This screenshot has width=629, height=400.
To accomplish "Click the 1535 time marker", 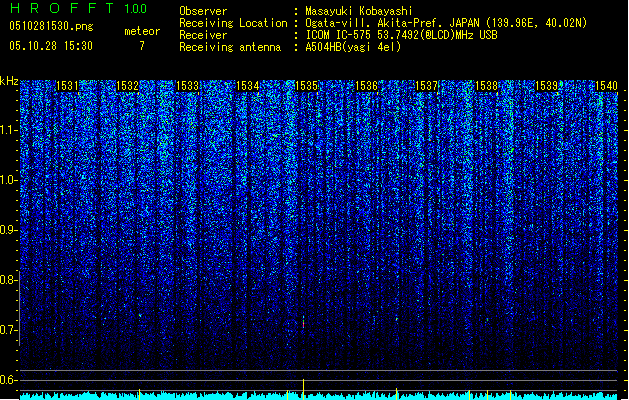I will 306,86.
